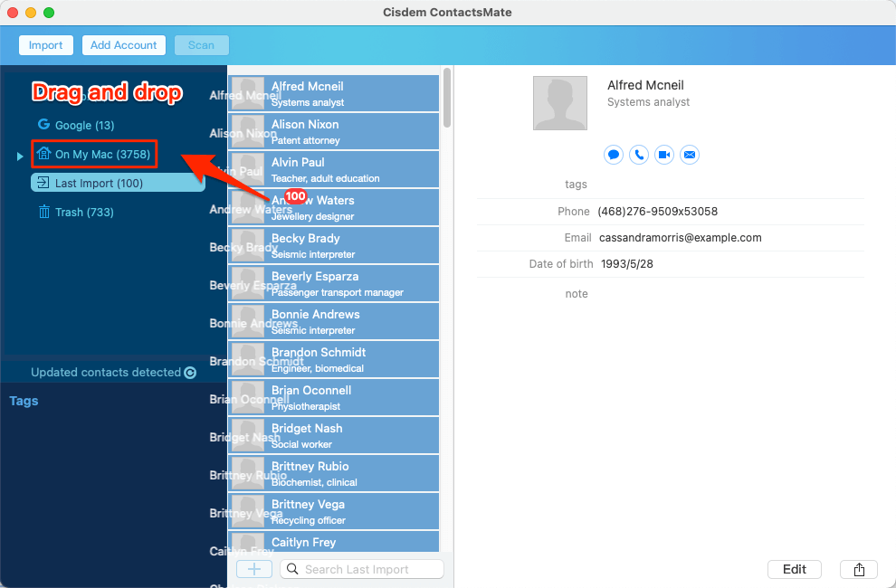This screenshot has height=588, width=896.
Task: Select Bridget Nash in the contact list
Action: pyautogui.click(x=333, y=435)
